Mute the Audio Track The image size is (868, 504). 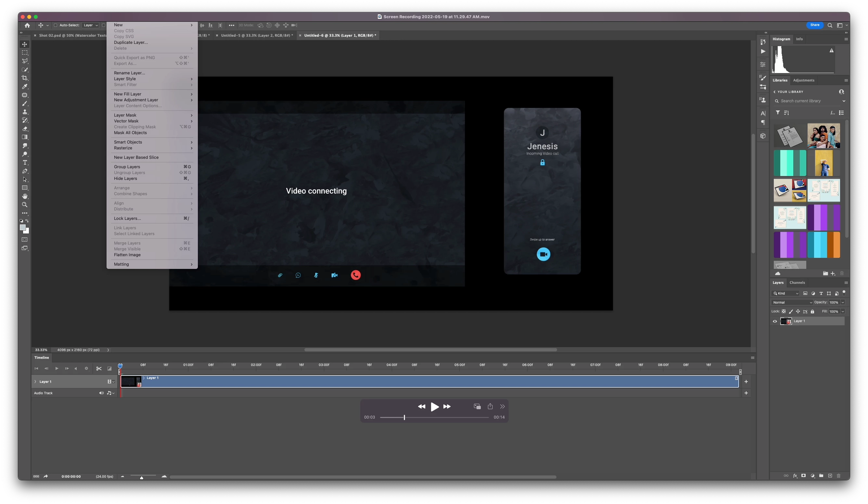[101, 393]
